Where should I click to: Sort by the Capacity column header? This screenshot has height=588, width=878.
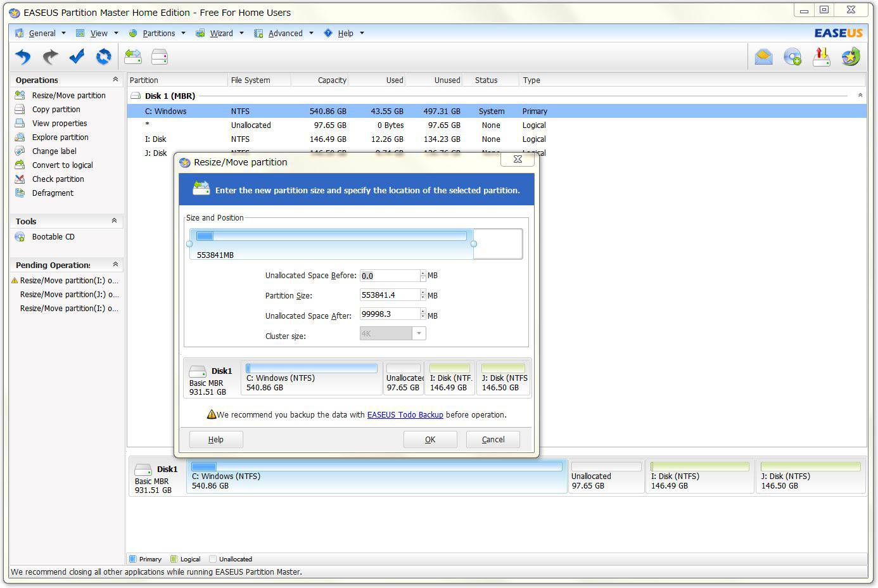pos(319,80)
